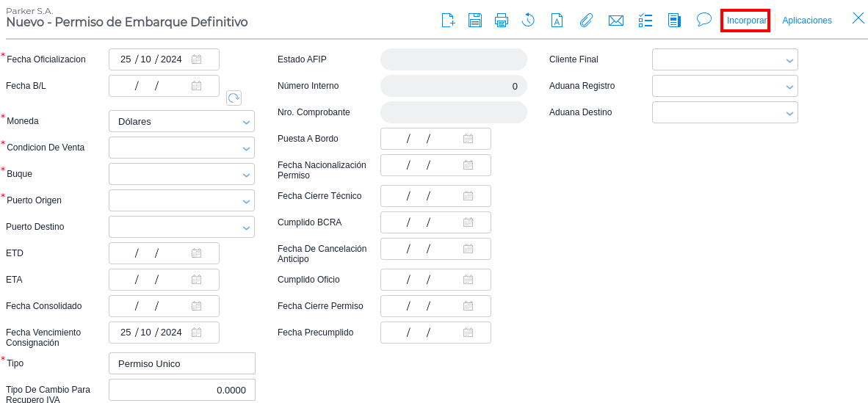868x403 pixels.
Task: Attach a file with the paperclip icon
Action: click(586, 21)
